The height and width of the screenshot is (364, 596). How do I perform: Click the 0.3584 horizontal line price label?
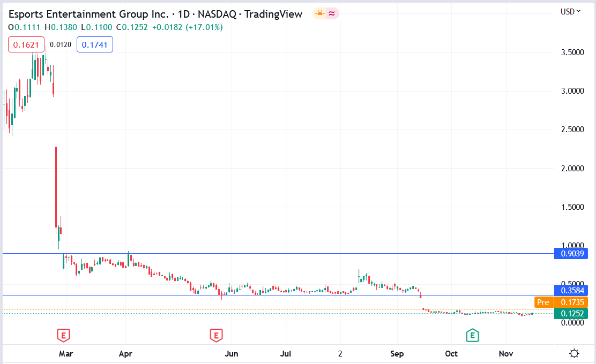(571, 291)
